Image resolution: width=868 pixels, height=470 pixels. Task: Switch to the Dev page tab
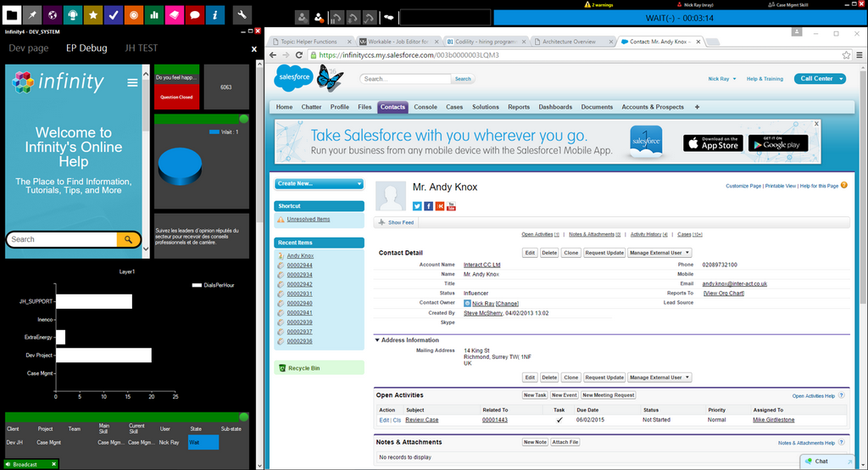[28, 48]
